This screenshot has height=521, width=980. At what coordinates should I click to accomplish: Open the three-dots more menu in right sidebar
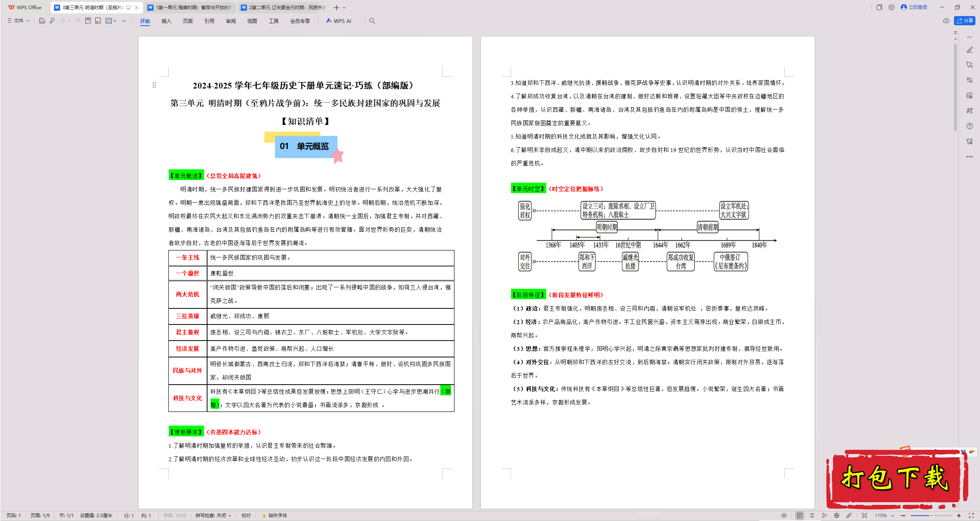[x=970, y=157]
